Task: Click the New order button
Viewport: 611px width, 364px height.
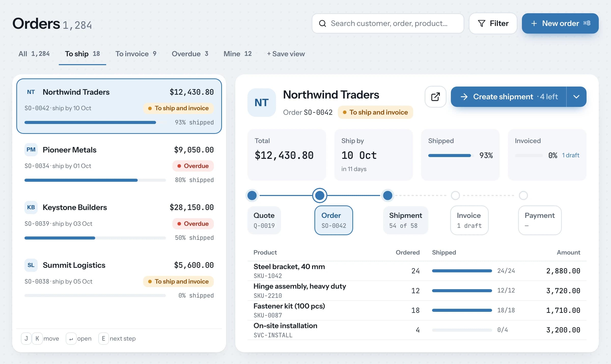Action: (560, 23)
